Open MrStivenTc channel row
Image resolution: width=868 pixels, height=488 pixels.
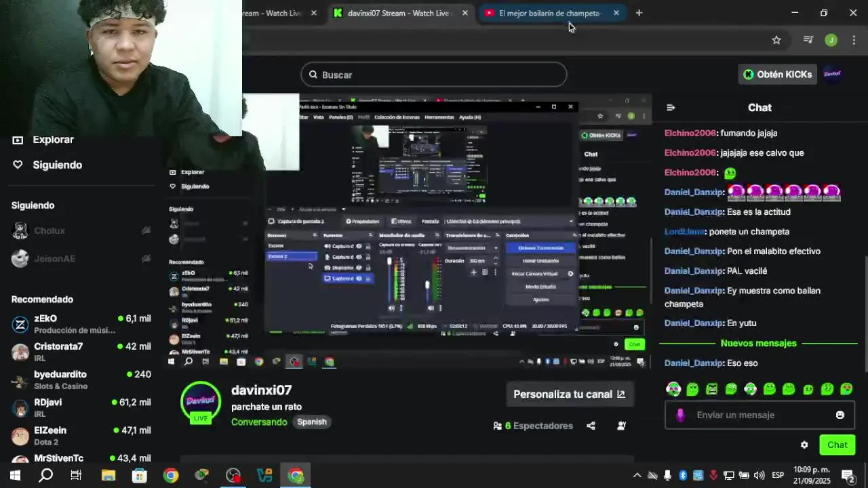click(81, 458)
